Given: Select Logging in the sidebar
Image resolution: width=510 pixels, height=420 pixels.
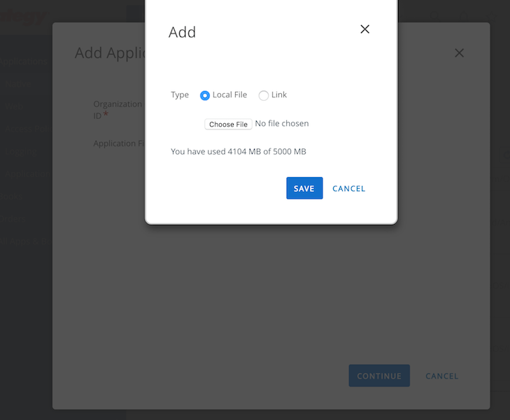Looking at the screenshot, I should (x=21, y=151).
